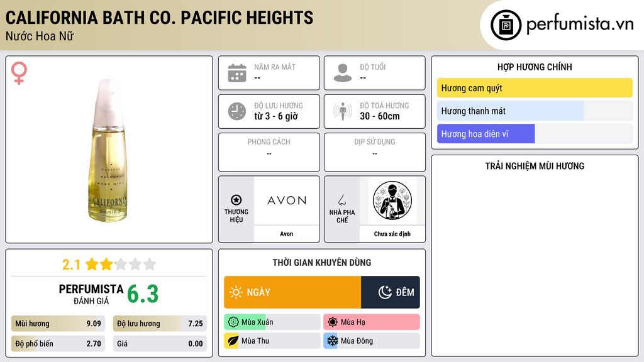Click the perfumer illustration Chưa xác định
This screenshot has width=644, height=362.
[392, 200]
